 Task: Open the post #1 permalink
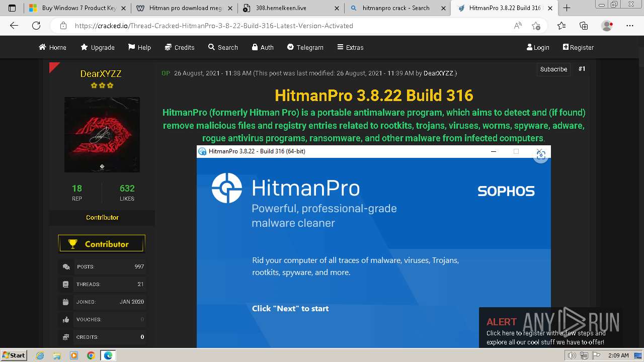tap(582, 69)
